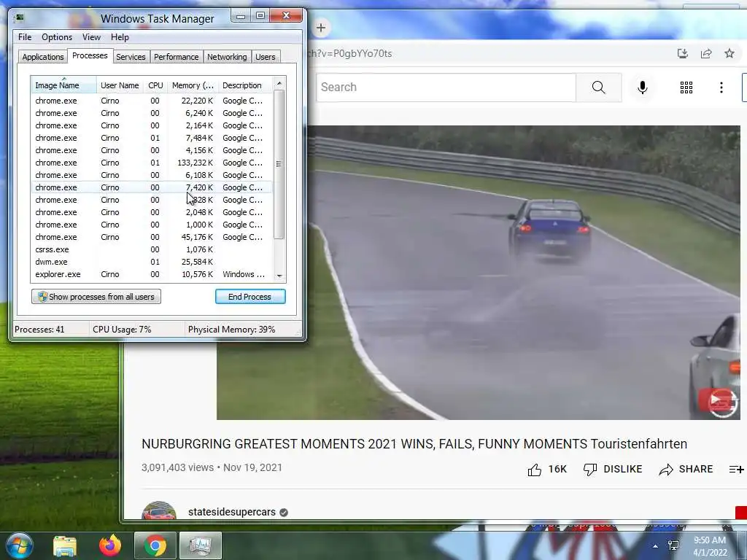
Task: Open File Explorer from the taskbar
Action: [x=65, y=545]
